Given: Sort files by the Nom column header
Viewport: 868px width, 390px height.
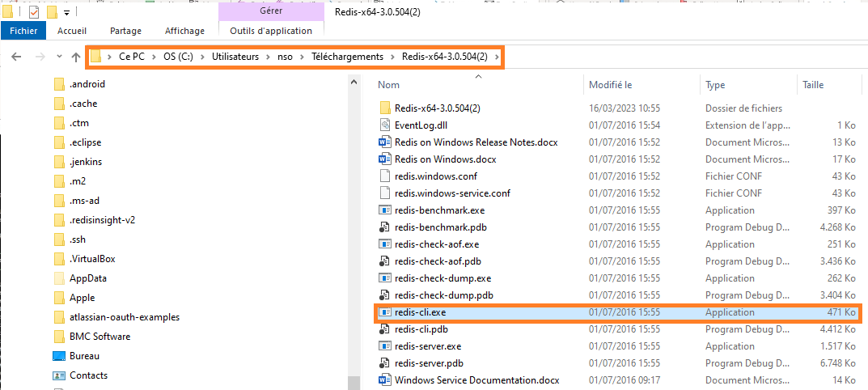Looking at the screenshot, I should pyautogui.click(x=389, y=85).
